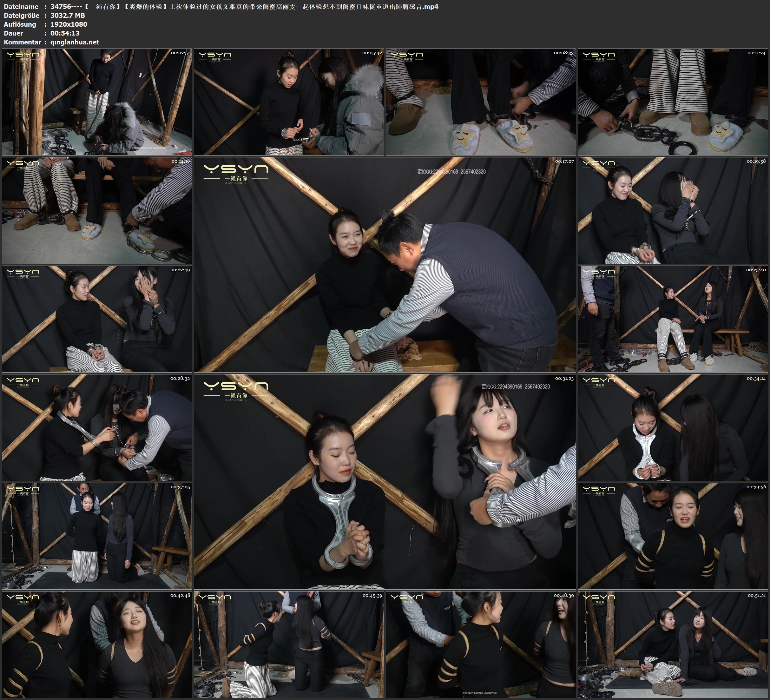Click the frame marked 00:28:32
This screenshot has width=770, height=700.
97,427
